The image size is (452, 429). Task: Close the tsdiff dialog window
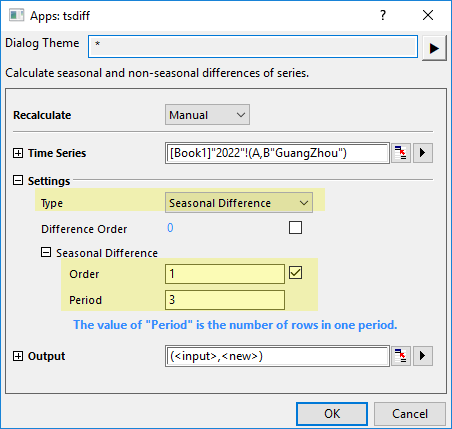point(428,15)
